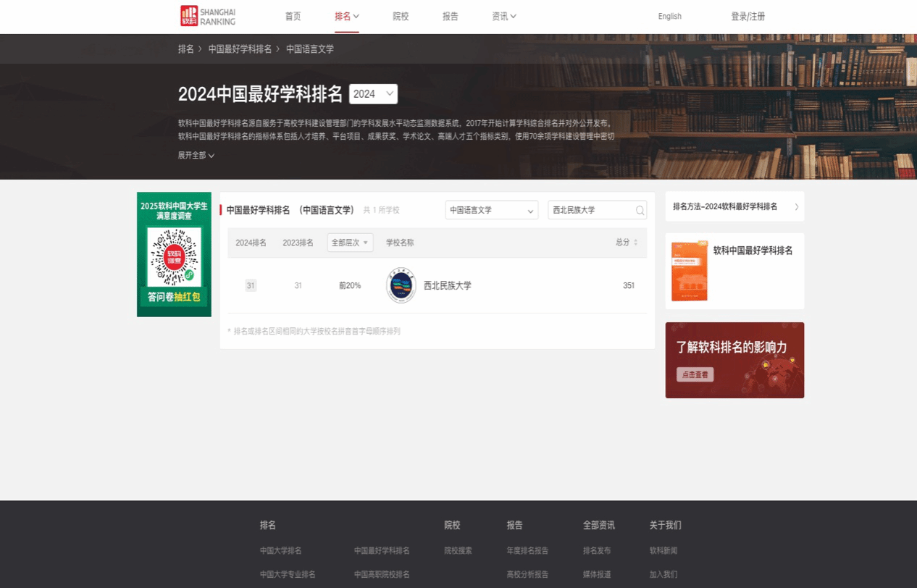This screenshot has width=917, height=588.
Task: Click the magnifier icon in school search box
Action: point(639,210)
